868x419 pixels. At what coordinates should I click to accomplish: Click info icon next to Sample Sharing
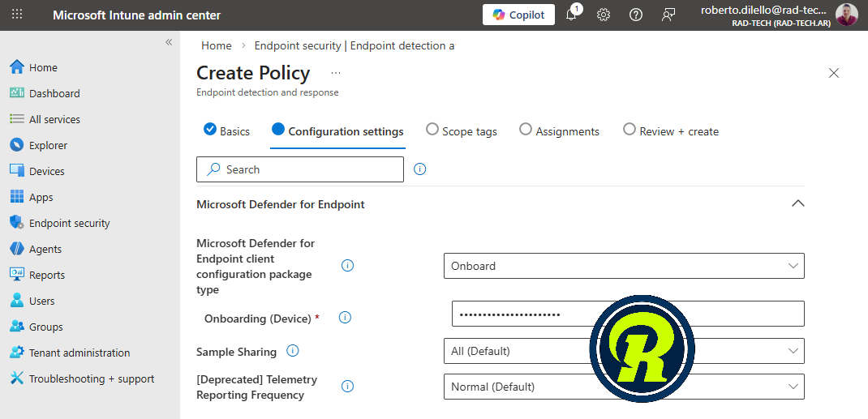pos(293,351)
